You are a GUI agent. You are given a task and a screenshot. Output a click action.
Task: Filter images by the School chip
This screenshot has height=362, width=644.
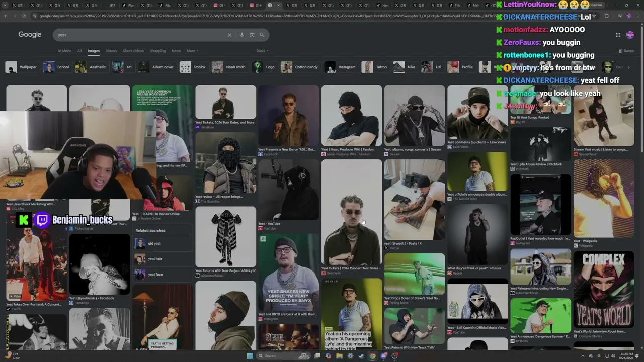click(x=57, y=67)
